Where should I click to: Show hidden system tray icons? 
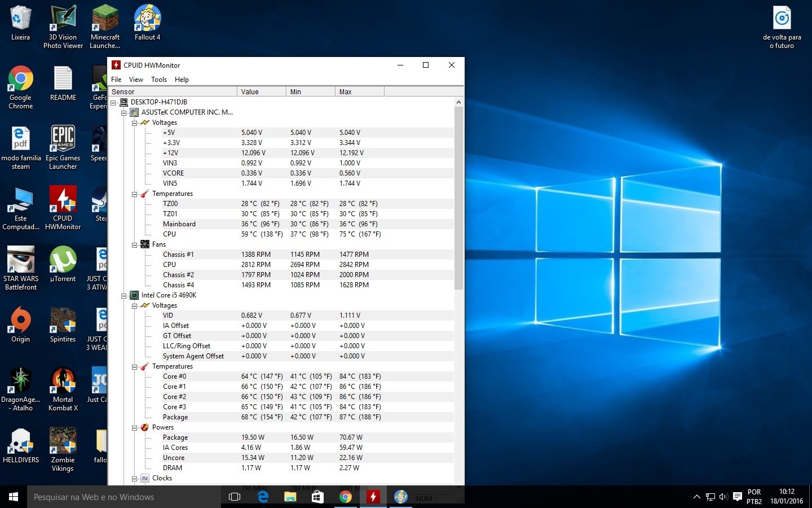tap(696, 497)
